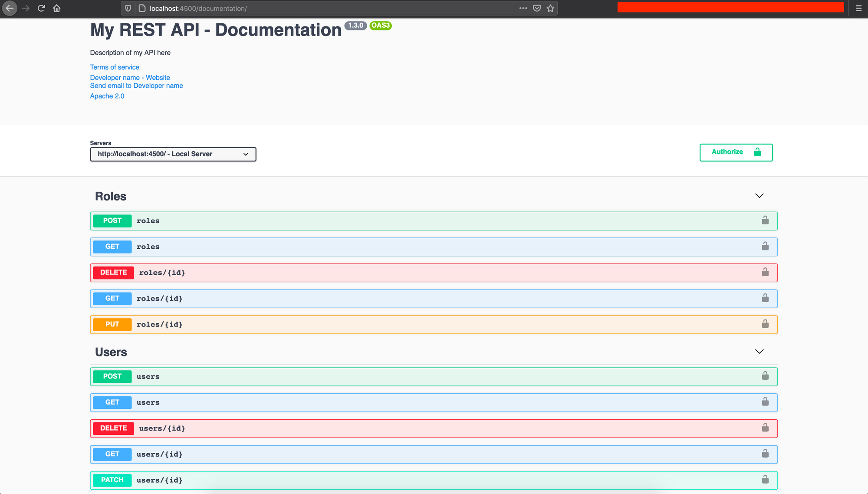Image resolution: width=868 pixels, height=494 pixels.
Task: Click the lock icon on GET users/{id}
Action: (765, 454)
